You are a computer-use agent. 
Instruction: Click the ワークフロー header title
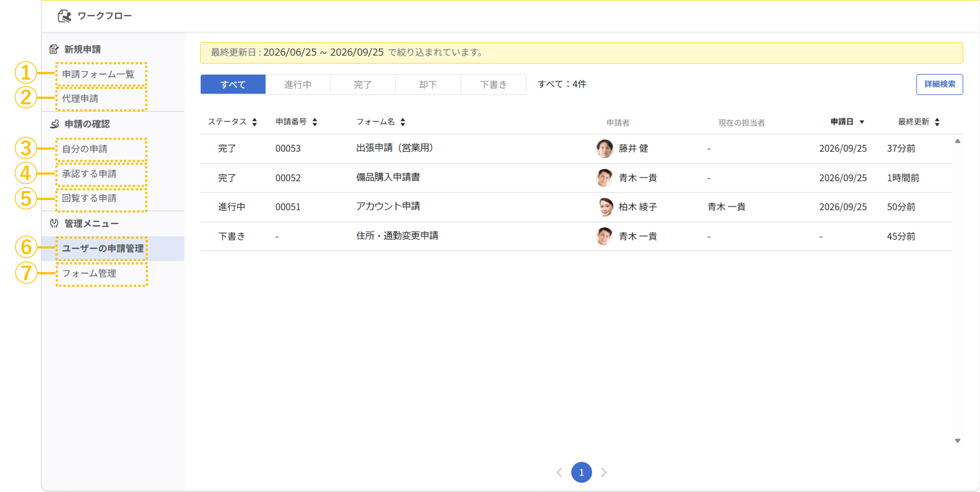(105, 16)
